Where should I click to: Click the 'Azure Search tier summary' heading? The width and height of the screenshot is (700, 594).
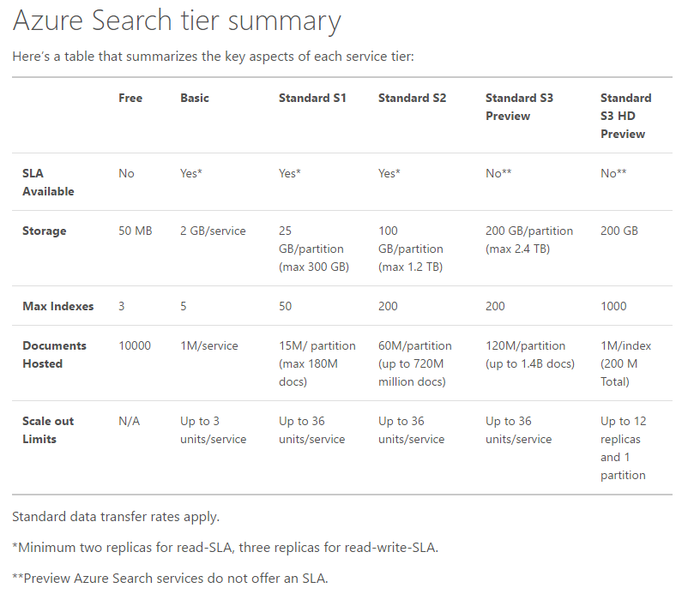pos(177,21)
